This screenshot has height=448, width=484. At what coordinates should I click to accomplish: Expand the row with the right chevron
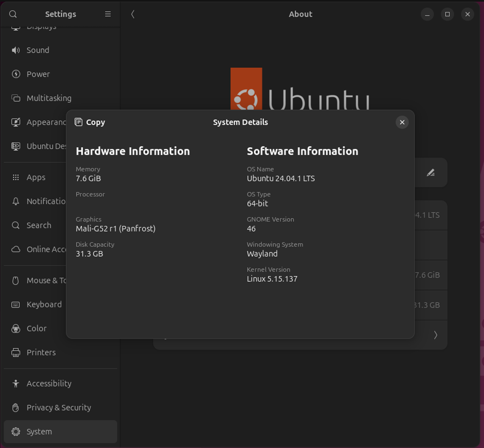pyautogui.click(x=435, y=335)
